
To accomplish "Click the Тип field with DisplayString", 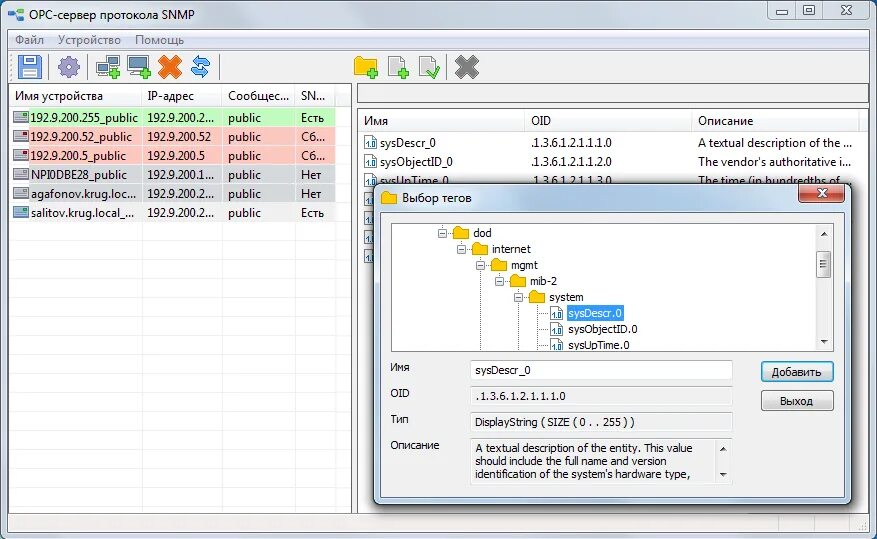I will coord(601,422).
